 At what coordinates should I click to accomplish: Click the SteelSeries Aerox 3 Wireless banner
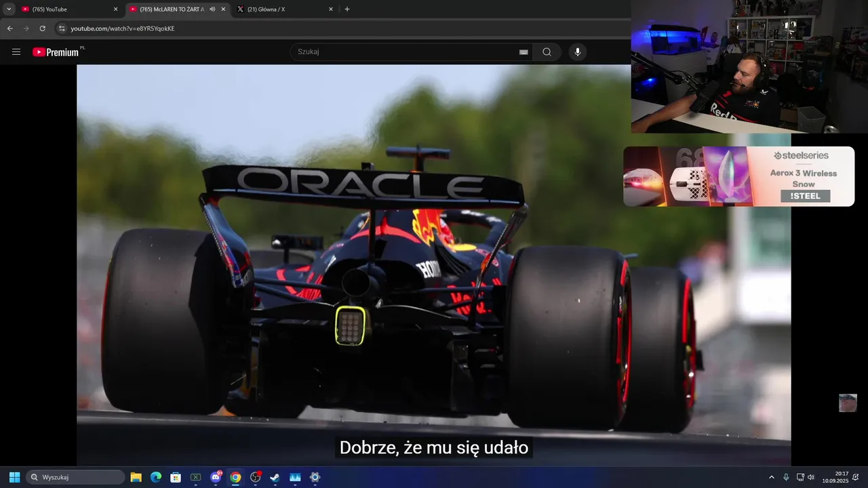click(738, 176)
